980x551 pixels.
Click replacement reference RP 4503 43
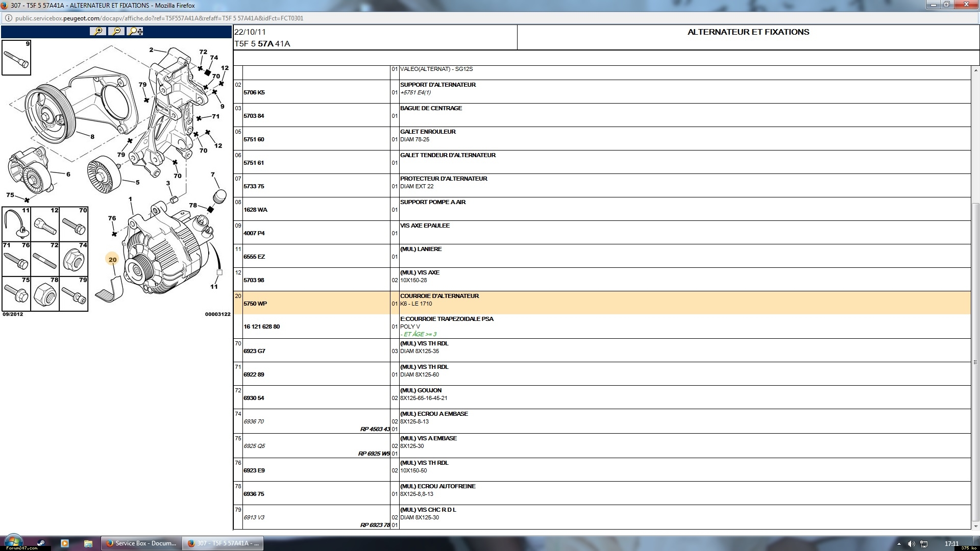point(375,429)
